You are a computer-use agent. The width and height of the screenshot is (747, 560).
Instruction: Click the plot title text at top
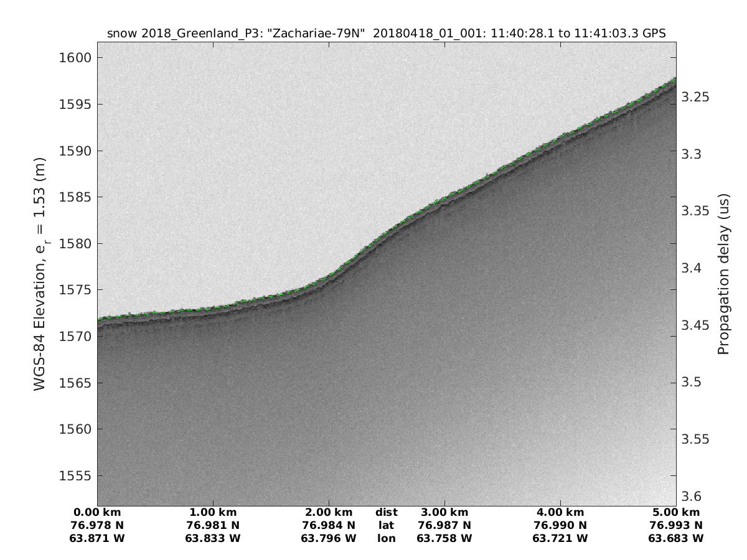point(387,34)
